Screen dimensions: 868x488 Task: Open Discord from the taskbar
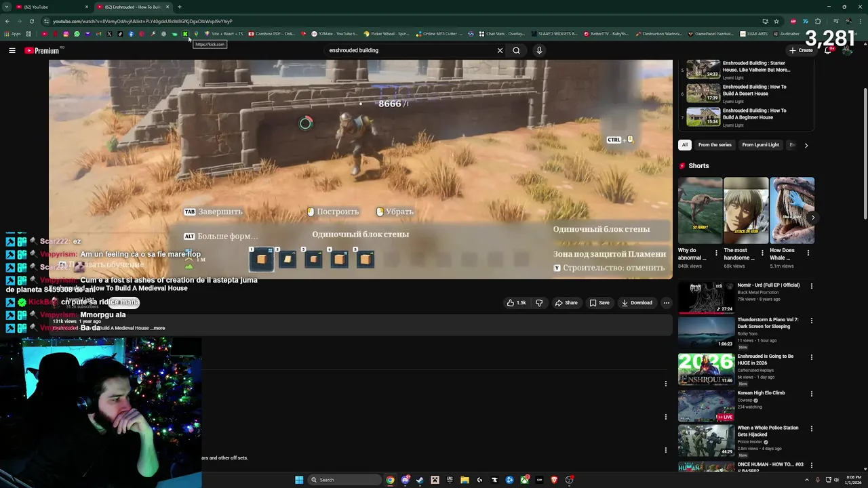(x=405, y=480)
